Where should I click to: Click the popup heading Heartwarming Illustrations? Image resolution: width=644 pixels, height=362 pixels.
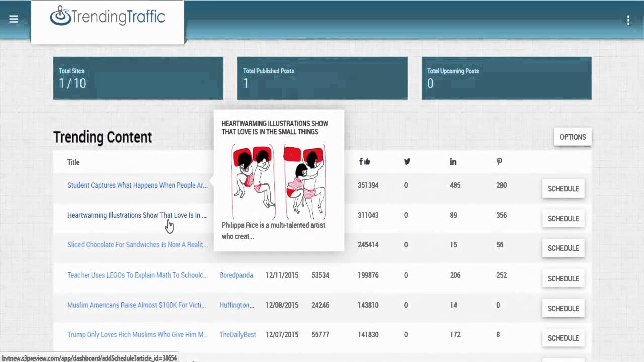coord(275,128)
